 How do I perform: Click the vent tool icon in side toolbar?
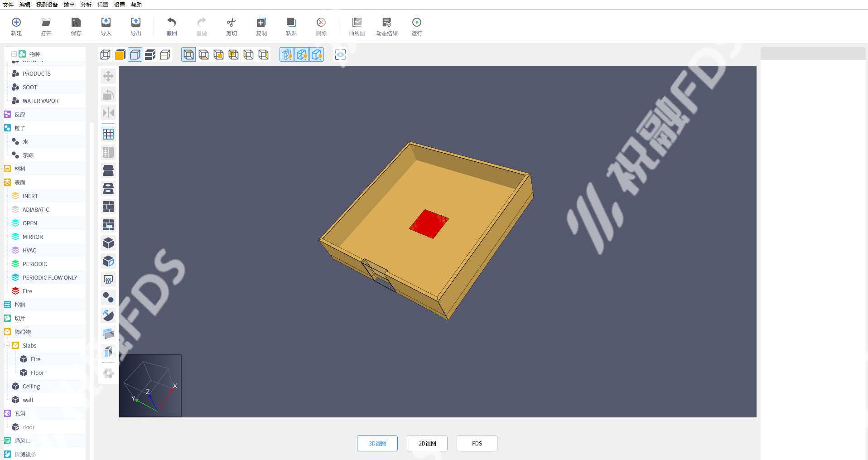[108, 280]
